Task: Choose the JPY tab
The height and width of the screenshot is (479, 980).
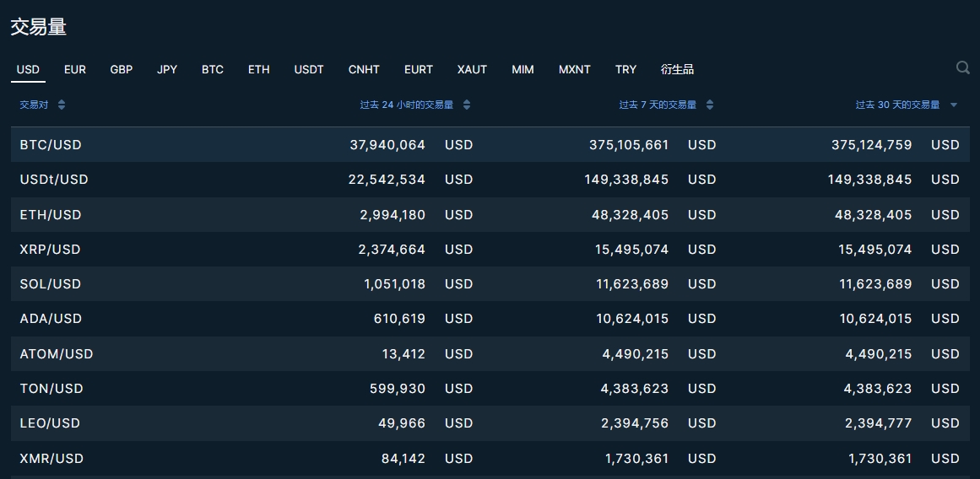Action: point(167,69)
